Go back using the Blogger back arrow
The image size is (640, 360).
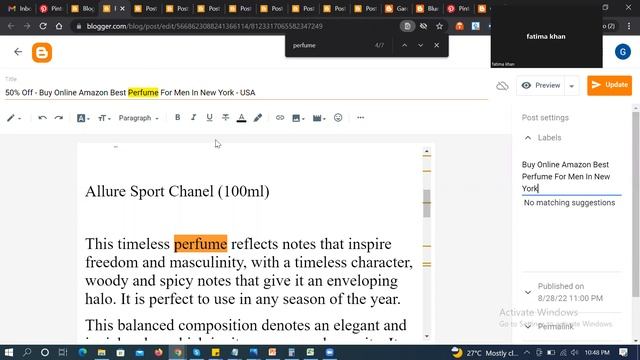coord(18,52)
